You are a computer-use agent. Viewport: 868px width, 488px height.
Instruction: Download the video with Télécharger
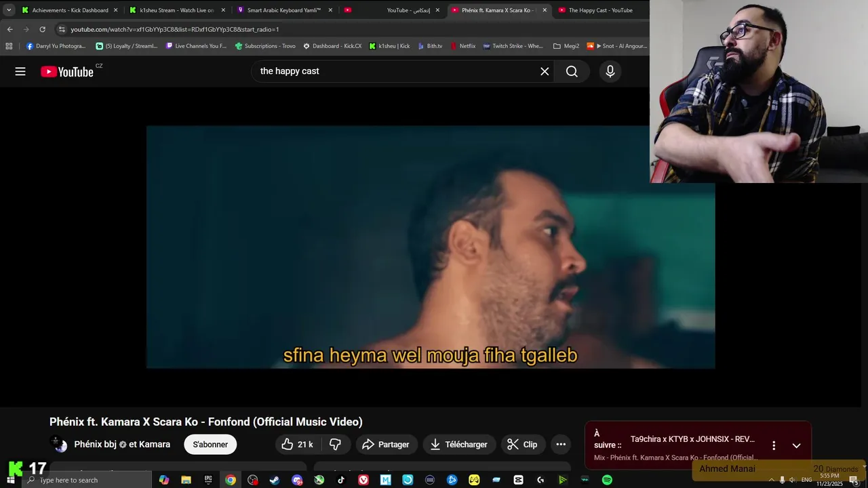pyautogui.click(x=459, y=445)
